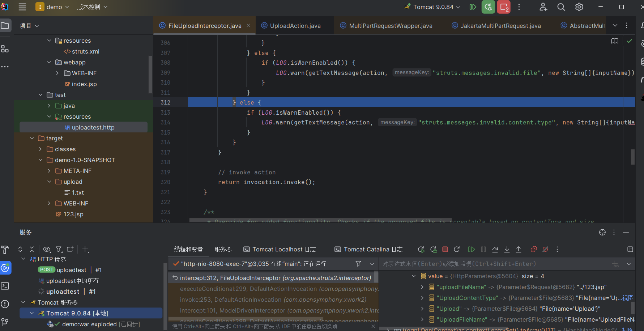Switch to Tomcat Catalina 日志 tab

click(369, 249)
